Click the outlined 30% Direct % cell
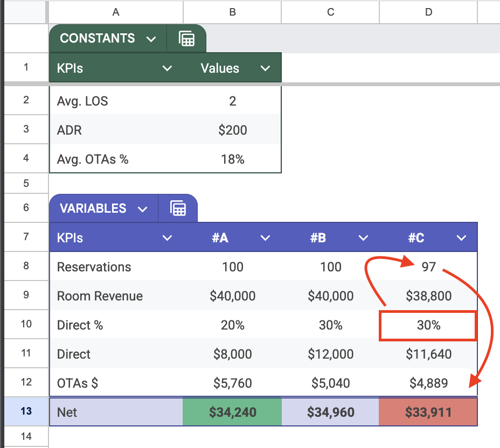The width and height of the screenshot is (500, 448). (428, 325)
